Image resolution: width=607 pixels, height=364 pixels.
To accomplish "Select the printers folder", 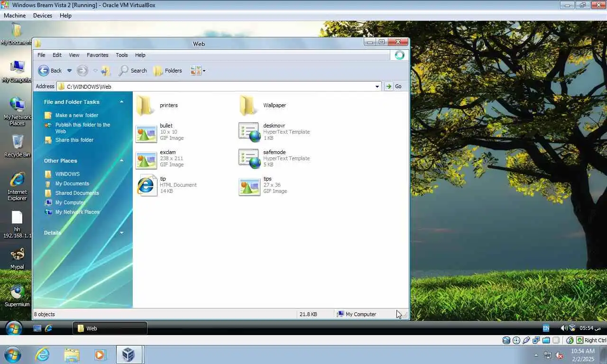I will (x=157, y=105).
